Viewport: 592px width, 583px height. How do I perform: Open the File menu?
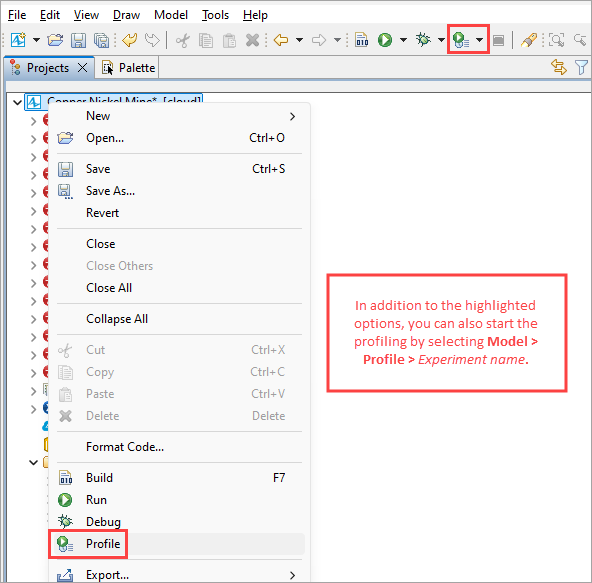(x=17, y=15)
